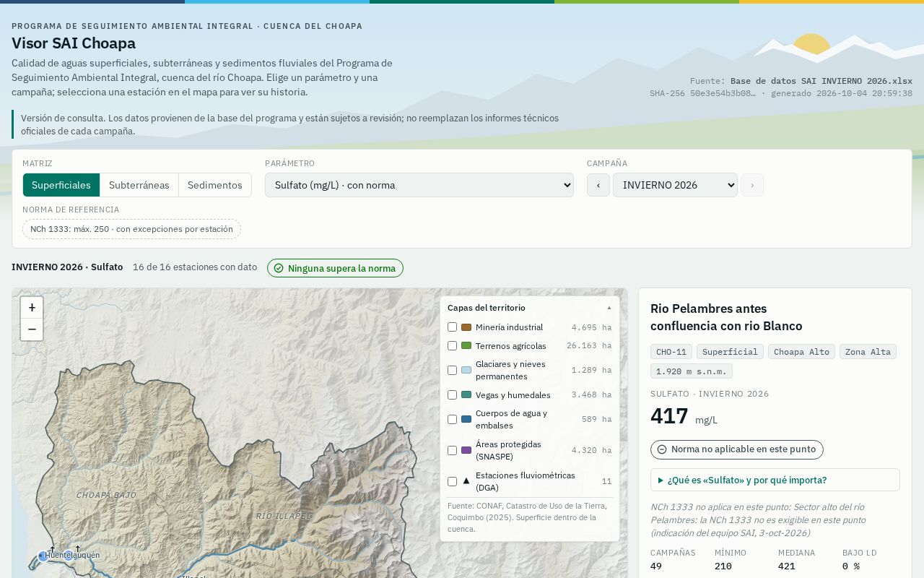Go to the previous campaign with the left arrow
This screenshot has height=578, width=924.
point(598,185)
